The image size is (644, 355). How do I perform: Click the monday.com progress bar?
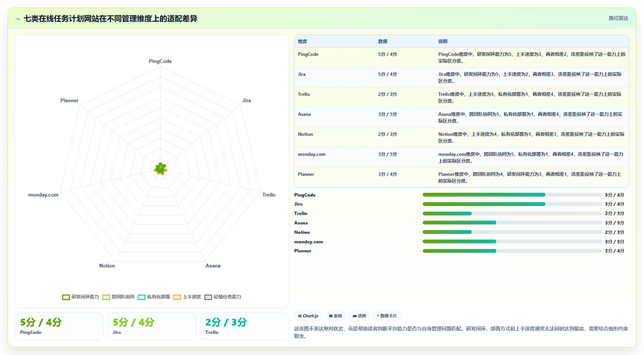point(512,241)
